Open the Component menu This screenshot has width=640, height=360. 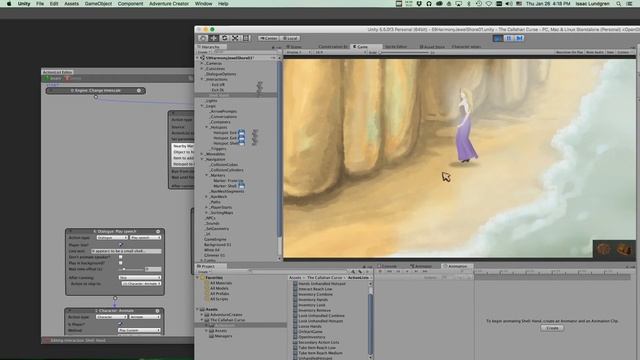pos(130,4)
